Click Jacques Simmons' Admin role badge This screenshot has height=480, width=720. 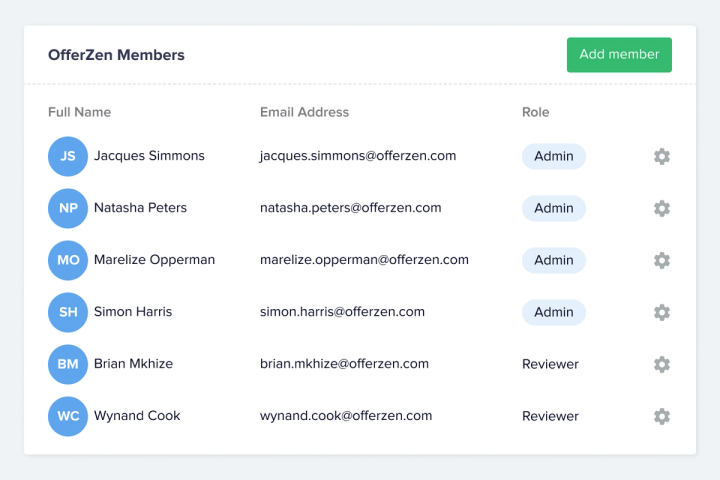click(x=553, y=156)
